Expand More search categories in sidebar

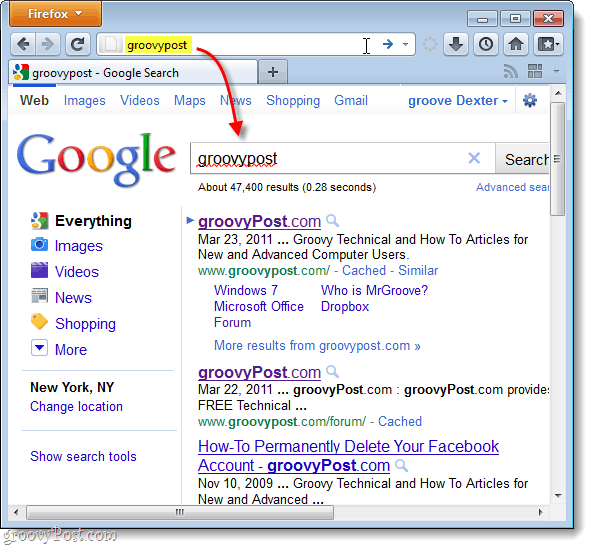pyautogui.click(x=71, y=349)
